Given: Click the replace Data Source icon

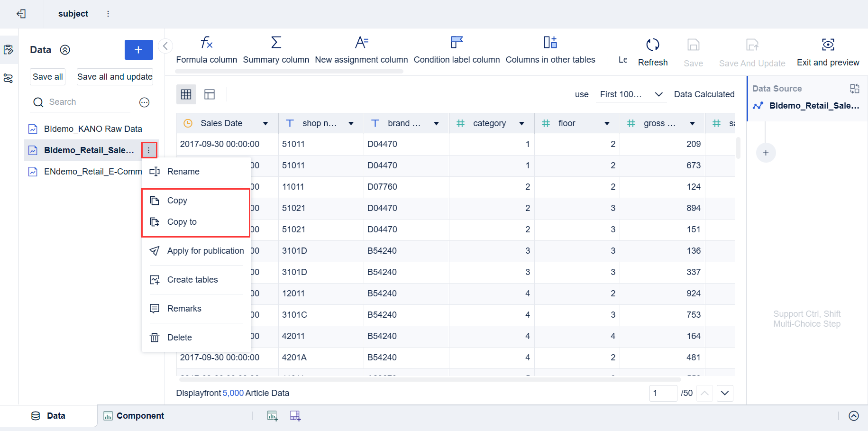Looking at the screenshot, I should click(x=855, y=88).
